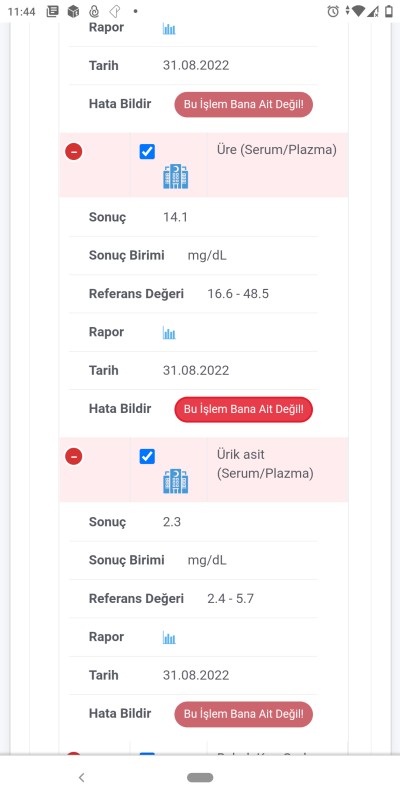The height and width of the screenshot is (800, 400).
Task: Collapse the Ürik asit row with the red minus
Action: (73, 456)
